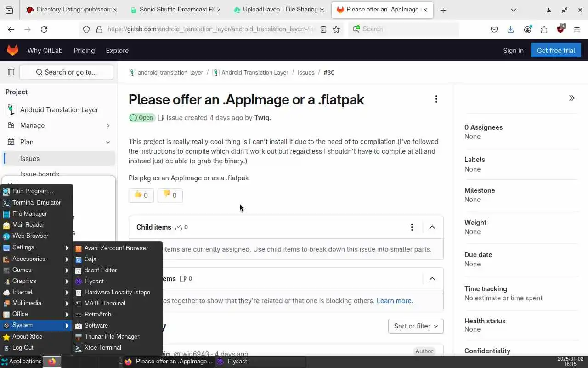Open Thunar File Manager entry
Screen dimensions: 588x368
(118, 336)
